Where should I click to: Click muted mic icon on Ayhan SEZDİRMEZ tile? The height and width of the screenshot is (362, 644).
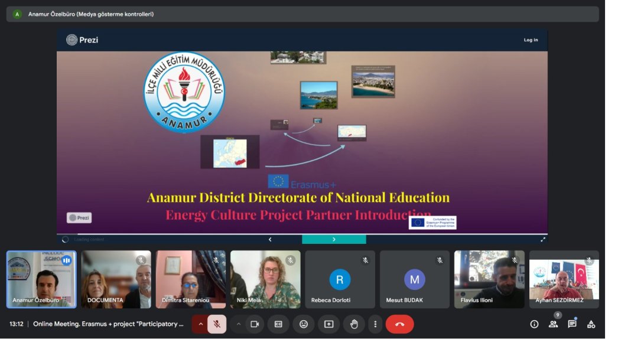click(x=589, y=260)
